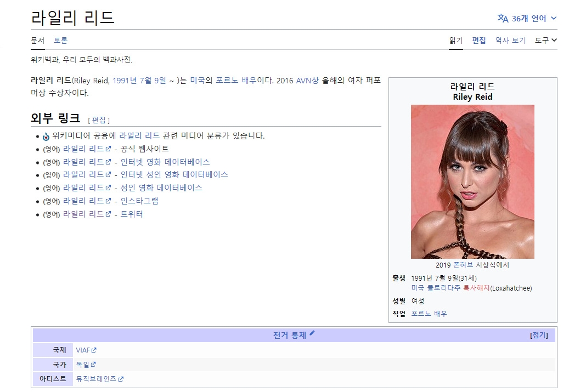Click the 아티스트 row label
The image size is (569, 392).
click(x=53, y=379)
